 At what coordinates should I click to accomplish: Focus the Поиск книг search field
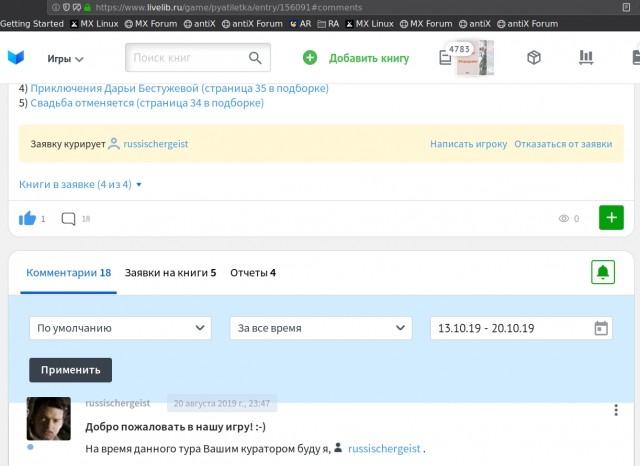[198, 58]
